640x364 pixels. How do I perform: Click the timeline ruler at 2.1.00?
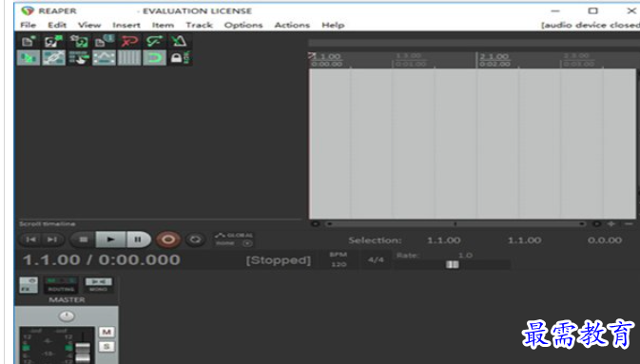pyautogui.click(x=495, y=57)
